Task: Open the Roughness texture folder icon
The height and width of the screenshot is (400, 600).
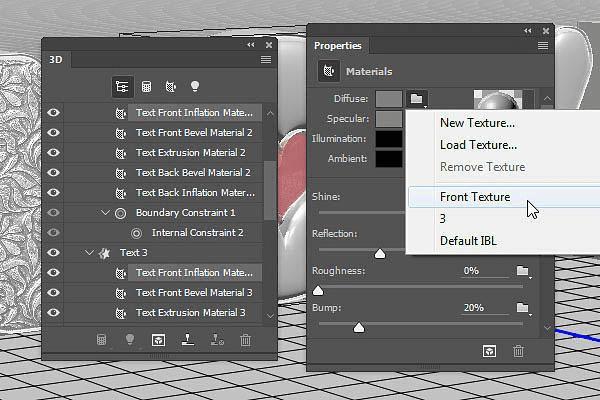Action: point(523,271)
